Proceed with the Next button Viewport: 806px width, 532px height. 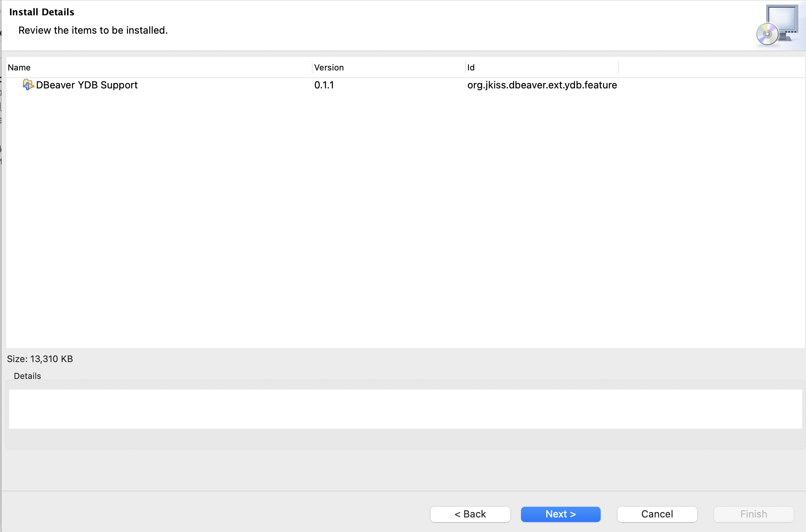[561, 514]
